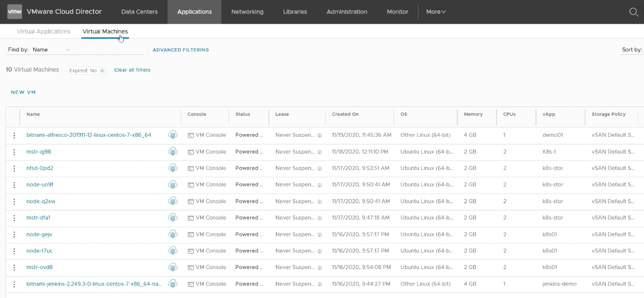Viewport: 644px width, 298px height.
Task: Open Advanced Filtering options
Action: pyautogui.click(x=180, y=50)
